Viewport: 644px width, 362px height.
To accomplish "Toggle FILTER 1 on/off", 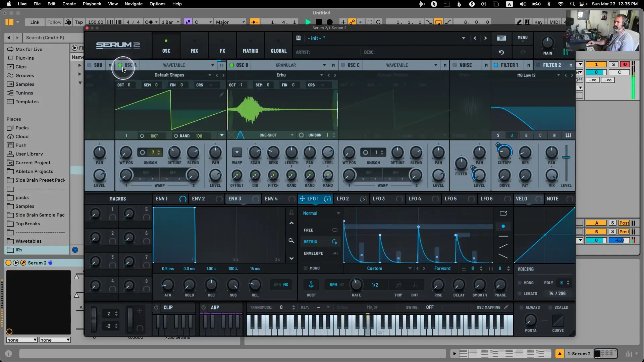I will 496,65.
